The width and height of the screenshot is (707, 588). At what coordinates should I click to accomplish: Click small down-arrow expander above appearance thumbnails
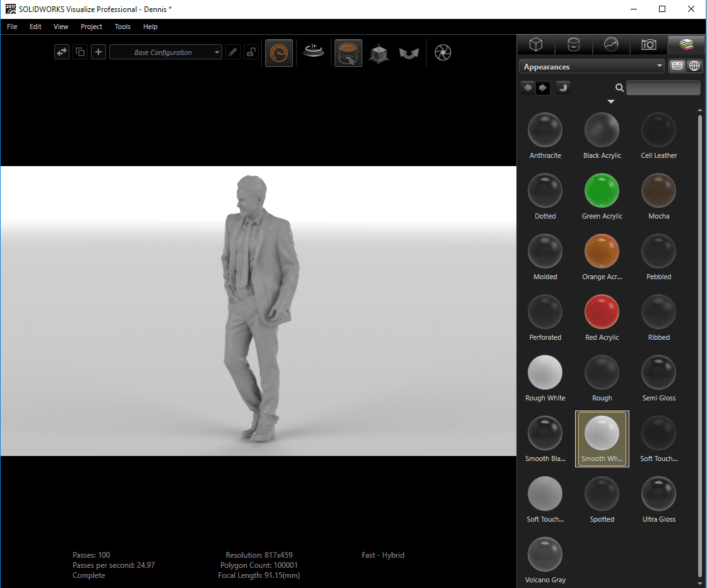click(x=610, y=102)
